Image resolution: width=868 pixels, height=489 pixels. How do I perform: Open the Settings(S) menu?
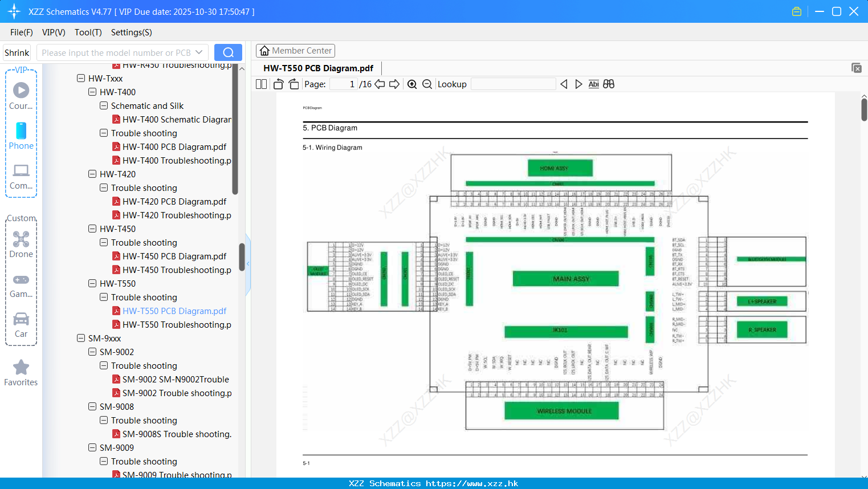tap(132, 32)
